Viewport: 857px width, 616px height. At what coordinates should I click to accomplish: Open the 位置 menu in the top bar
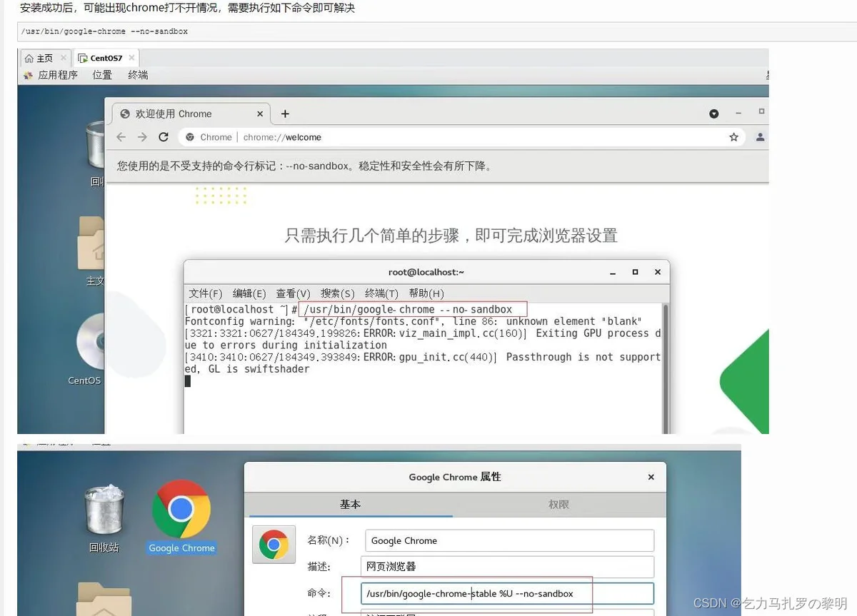click(x=102, y=75)
